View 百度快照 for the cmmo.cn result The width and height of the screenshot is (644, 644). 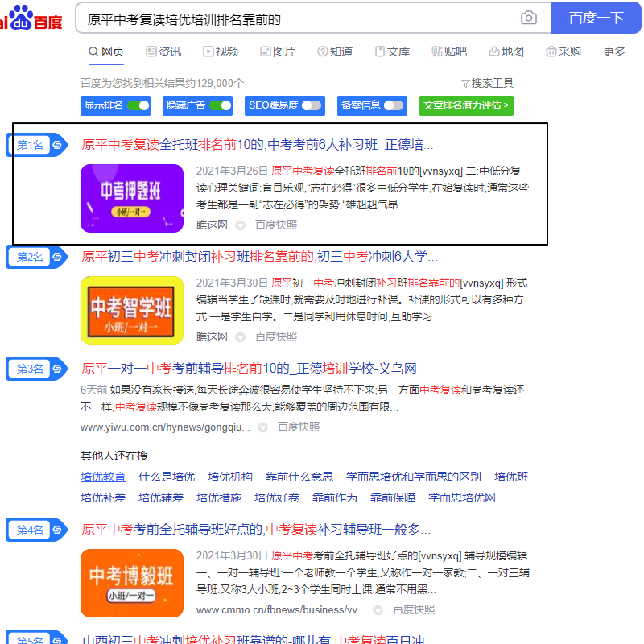pos(414,610)
